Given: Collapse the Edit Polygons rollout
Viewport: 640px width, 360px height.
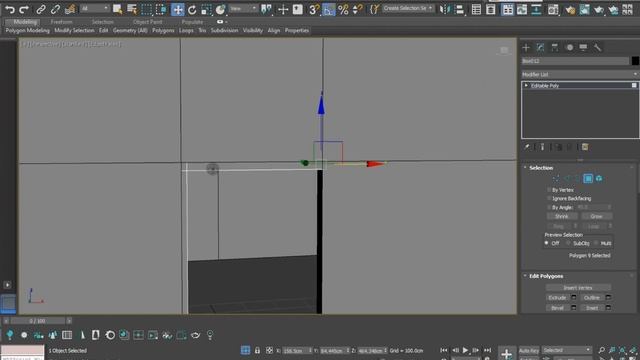Looking at the screenshot, I should click(x=525, y=276).
